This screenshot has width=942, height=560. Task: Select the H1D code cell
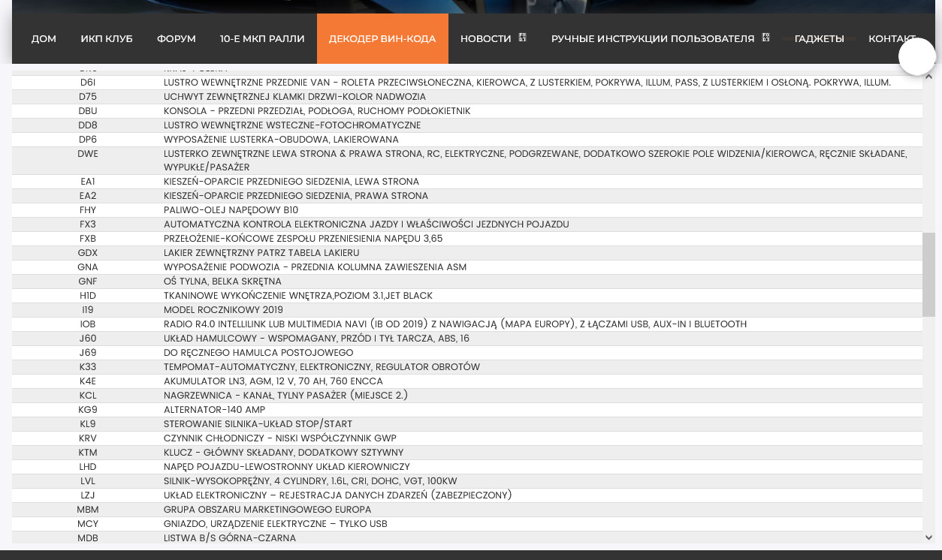point(88,296)
